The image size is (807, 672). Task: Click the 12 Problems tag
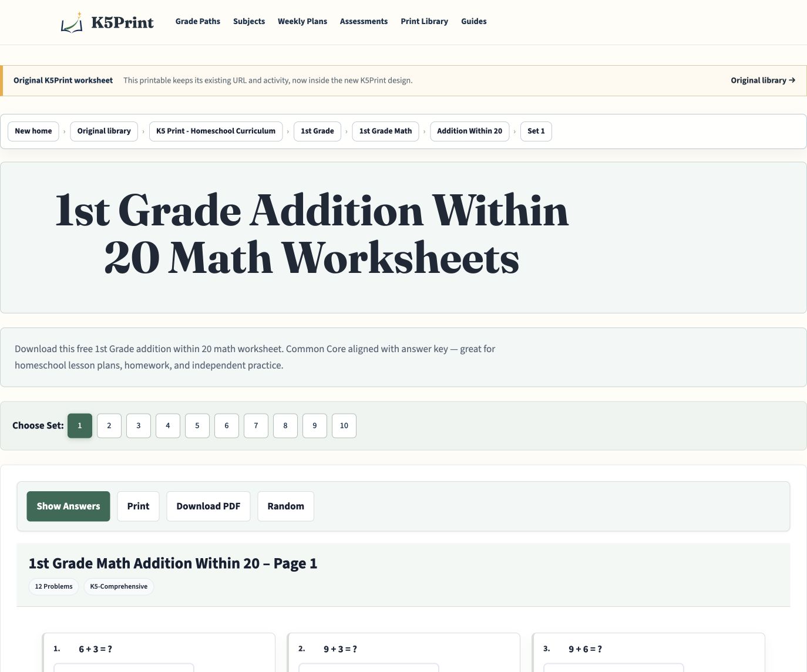click(53, 587)
